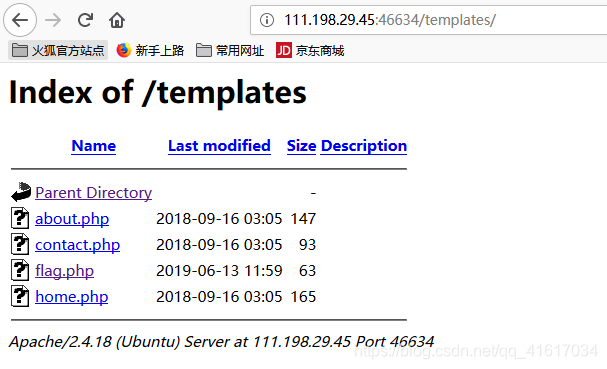Expand the 常用网址 bookmark folder
Viewport: 607px width, 369px height.
pyautogui.click(x=230, y=50)
